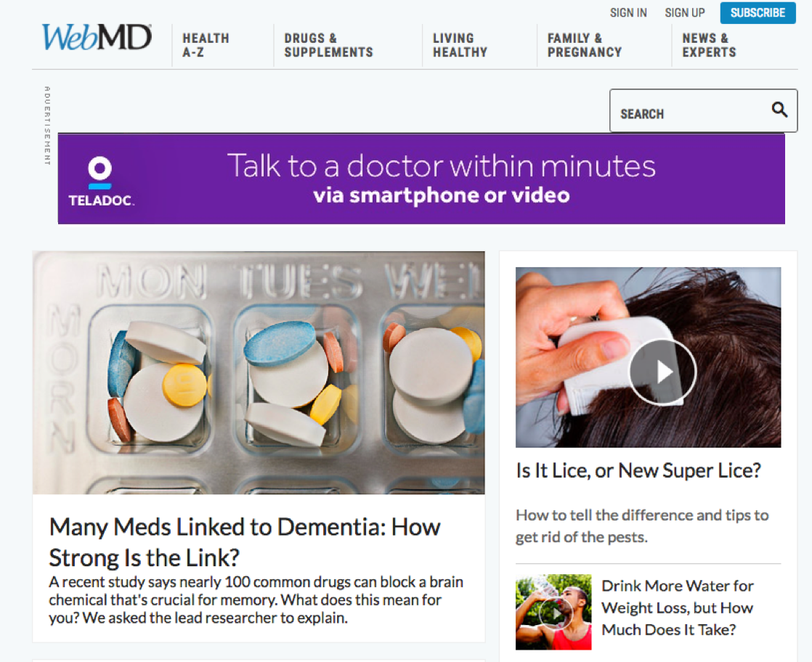Click the magnifying glass search icon
Screen dimensions: 812x662
[779, 110]
